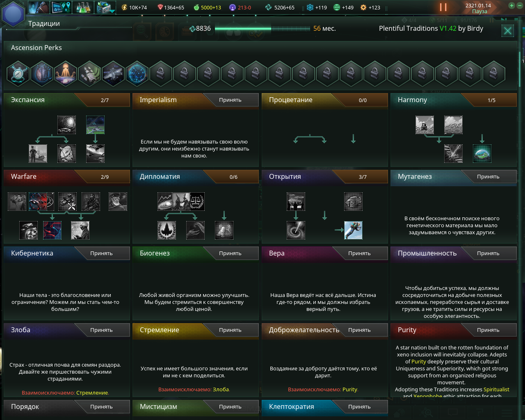
Task: Select the stopwatch ascension perk
Action: coord(18,73)
